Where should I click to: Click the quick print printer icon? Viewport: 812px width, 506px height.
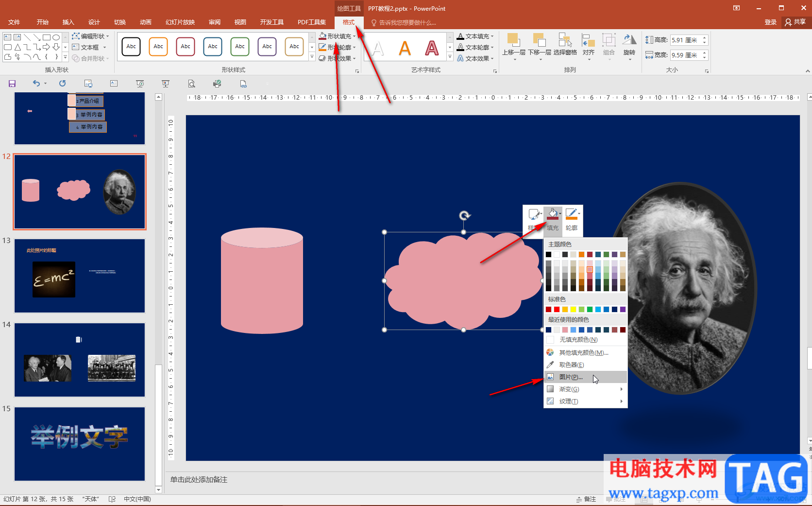(x=217, y=84)
